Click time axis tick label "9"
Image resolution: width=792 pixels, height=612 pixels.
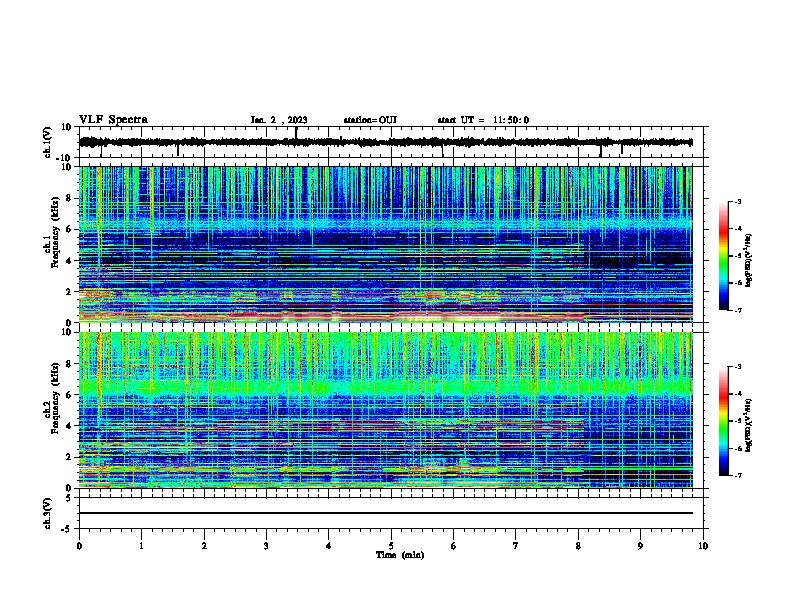click(x=640, y=546)
